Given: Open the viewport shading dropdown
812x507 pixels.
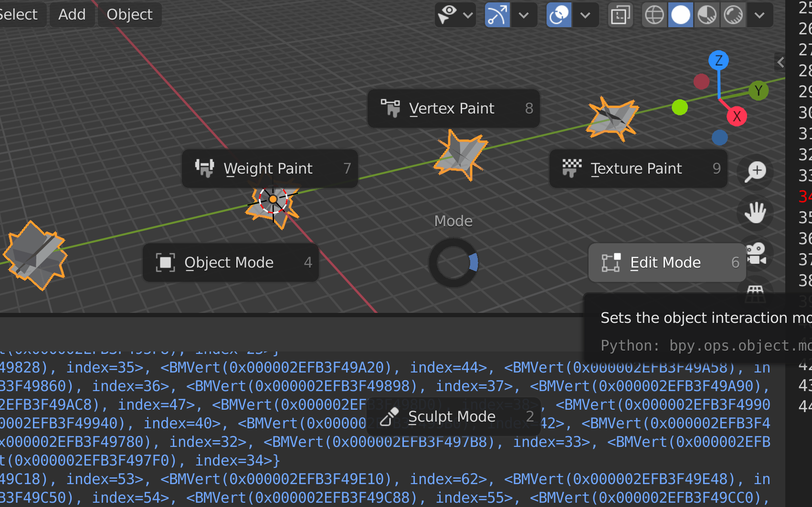Looking at the screenshot, I should coord(759,15).
